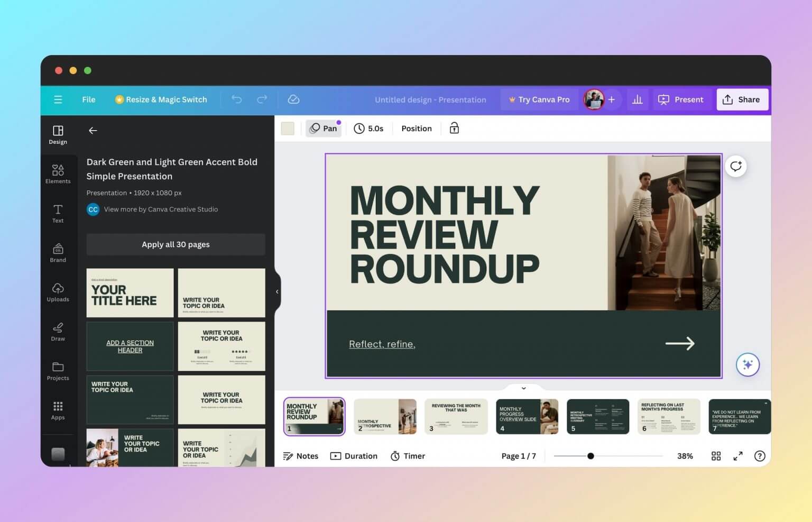The image size is (812, 522).
Task: Open the Elements panel
Action: (58, 173)
